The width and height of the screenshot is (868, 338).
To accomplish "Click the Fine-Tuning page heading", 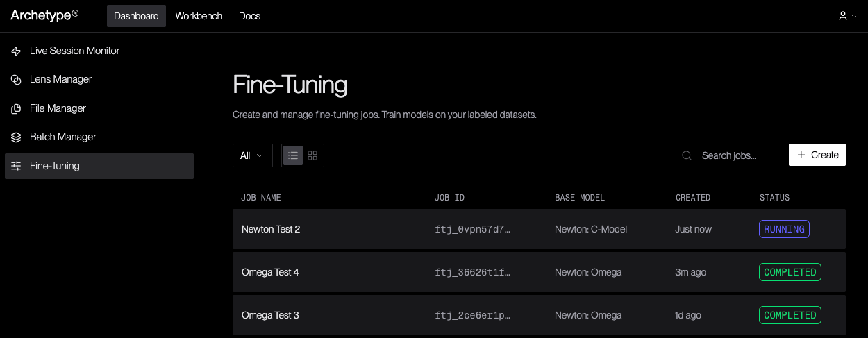I will [290, 85].
